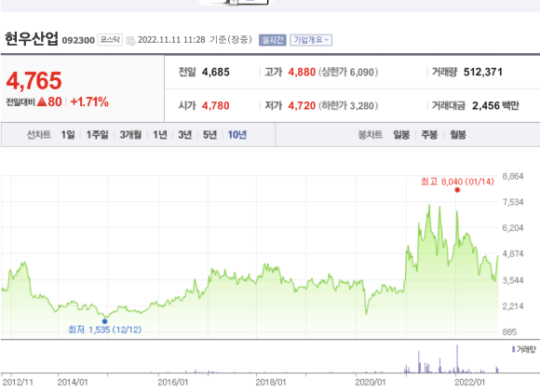This screenshot has height=392, width=540.
Task: Show the 일봉 candle chart
Action: 401,135
